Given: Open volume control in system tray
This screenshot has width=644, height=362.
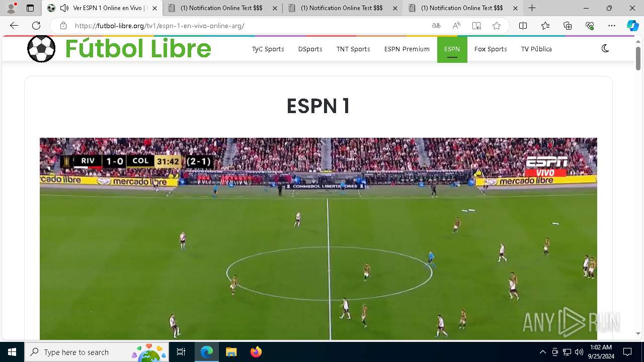Looking at the screenshot, I should click(x=579, y=352).
